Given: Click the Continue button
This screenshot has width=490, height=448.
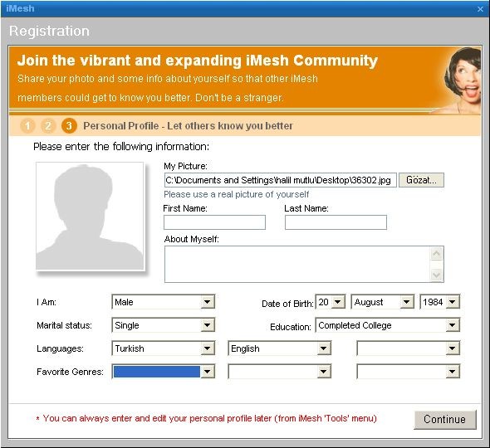Looking at the screenshot, I should click(x=445, y=419).
